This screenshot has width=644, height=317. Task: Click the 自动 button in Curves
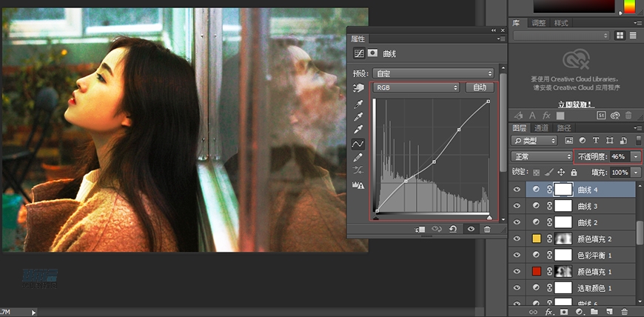480,87
